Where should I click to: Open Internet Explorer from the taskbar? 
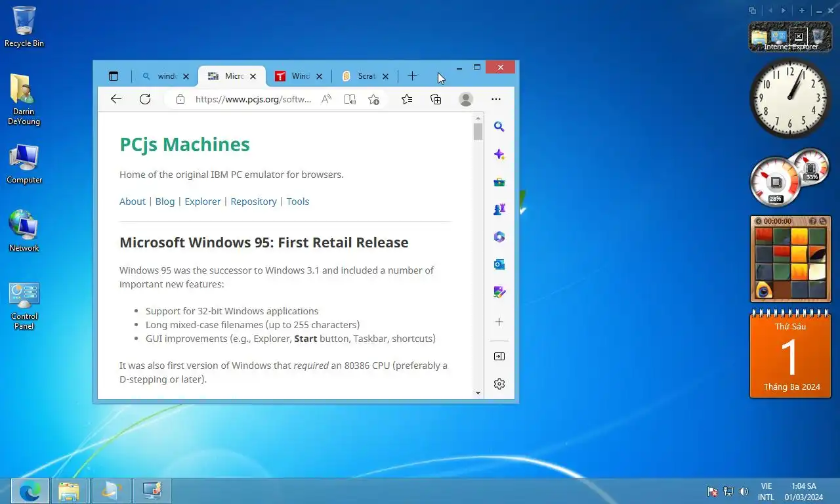[x=111, y=491]
